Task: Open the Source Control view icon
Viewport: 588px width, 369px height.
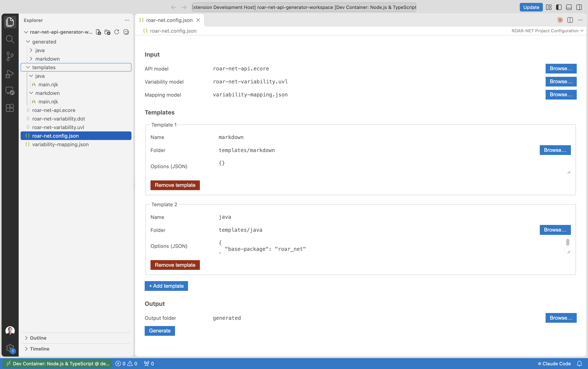Action: (x=10, y=56)
